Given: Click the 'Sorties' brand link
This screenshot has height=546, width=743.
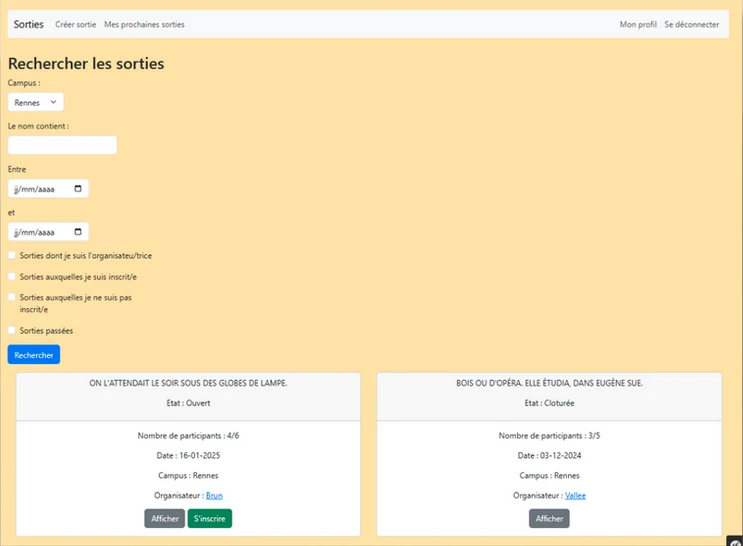Looking at the screenshot, I should point(29,24).
